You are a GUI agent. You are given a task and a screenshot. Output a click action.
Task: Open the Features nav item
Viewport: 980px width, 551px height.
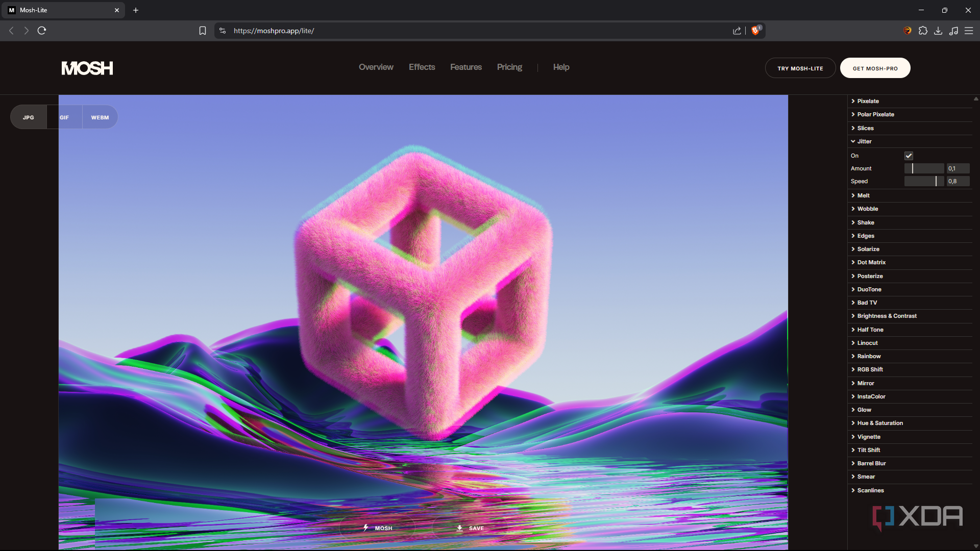466,67
